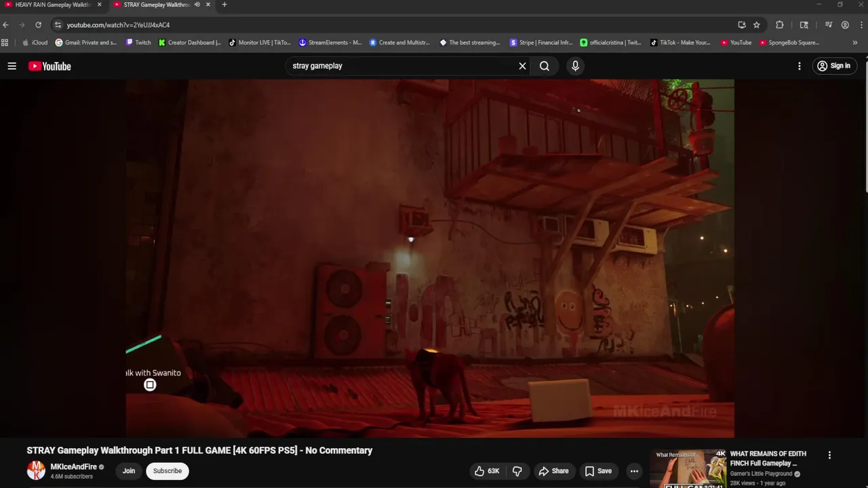Open more actions ellipsis below video
Image resolution: width=868 pixels, height=488 pixels.
coord(634,471)
